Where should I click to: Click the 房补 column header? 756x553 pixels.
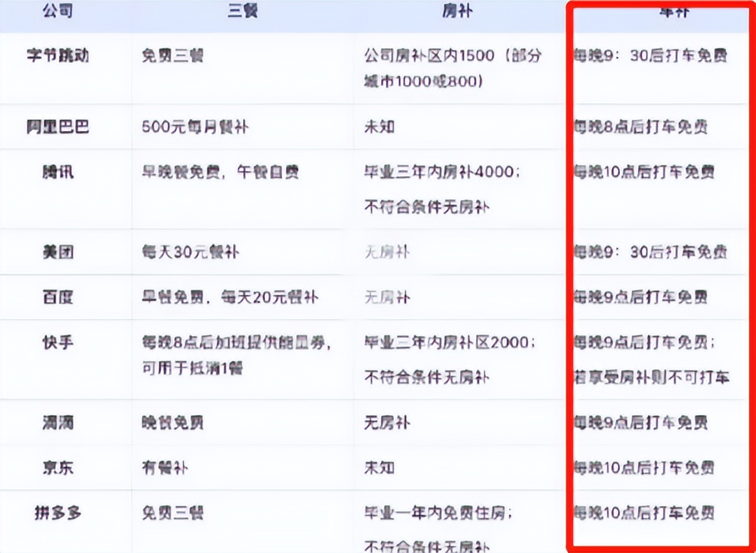click(x=458, y=10)
